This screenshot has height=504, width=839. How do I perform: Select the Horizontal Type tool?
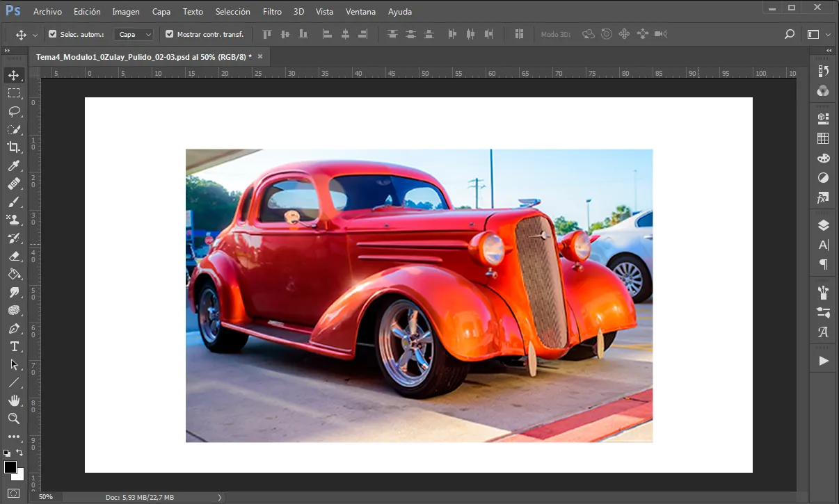14,346
